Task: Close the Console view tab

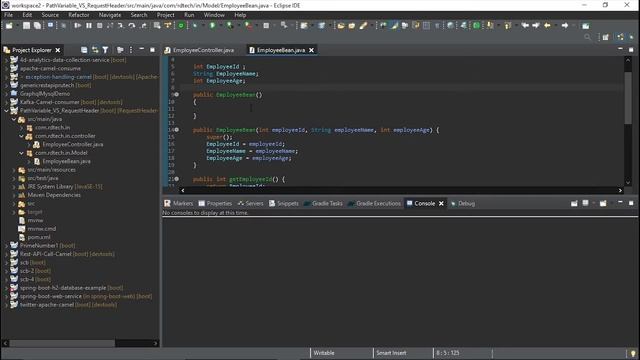Action: point(441,203)
